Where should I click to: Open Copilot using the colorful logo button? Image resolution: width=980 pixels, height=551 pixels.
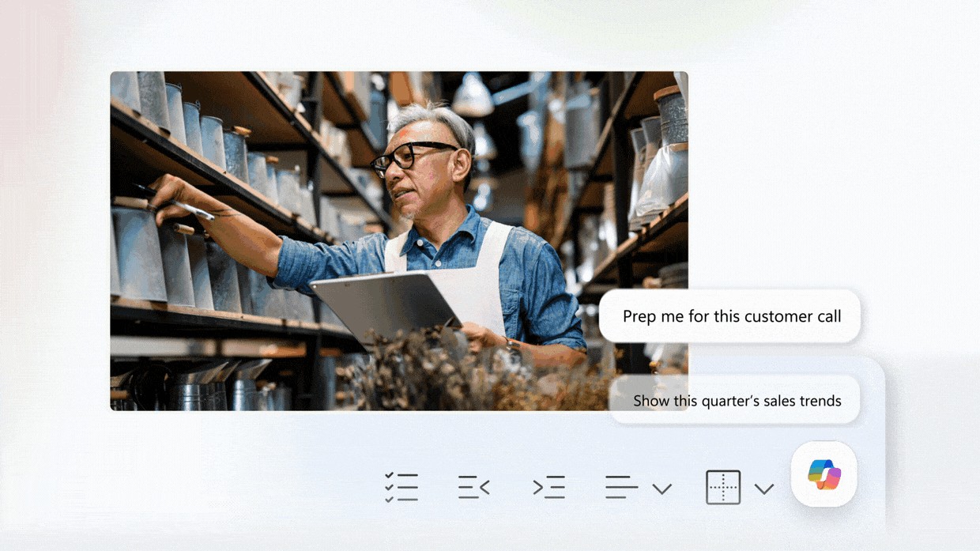pos(824,474)
